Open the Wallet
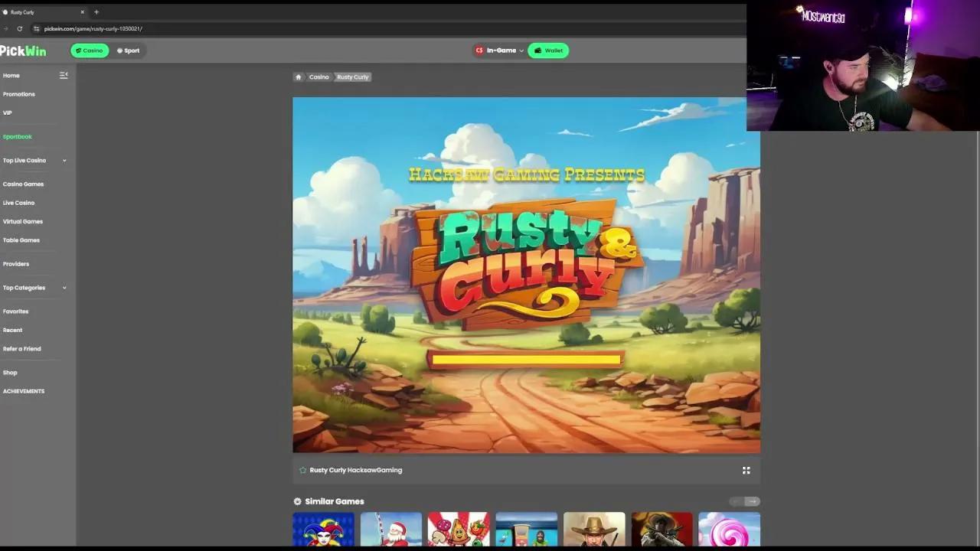The height and width of the screenshot is (551, 980). [x=548, y=51]
